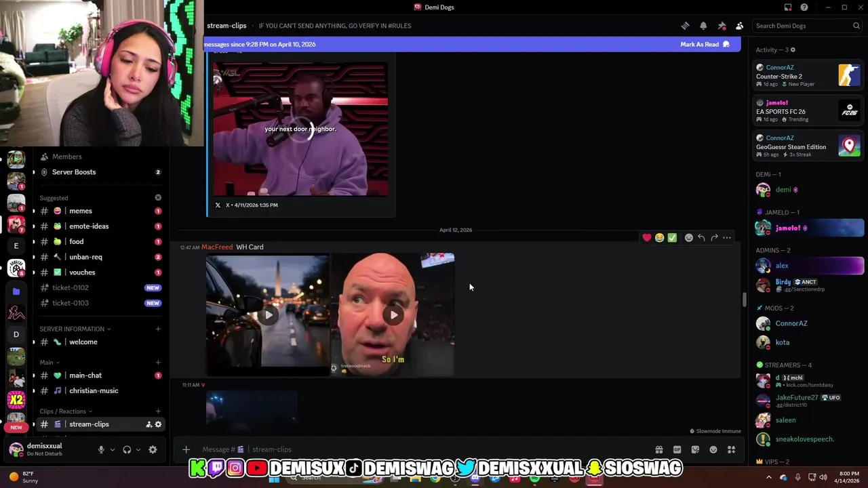Open the GIF picker
Viewport: 868px width, 488px height.
[677, 449]
